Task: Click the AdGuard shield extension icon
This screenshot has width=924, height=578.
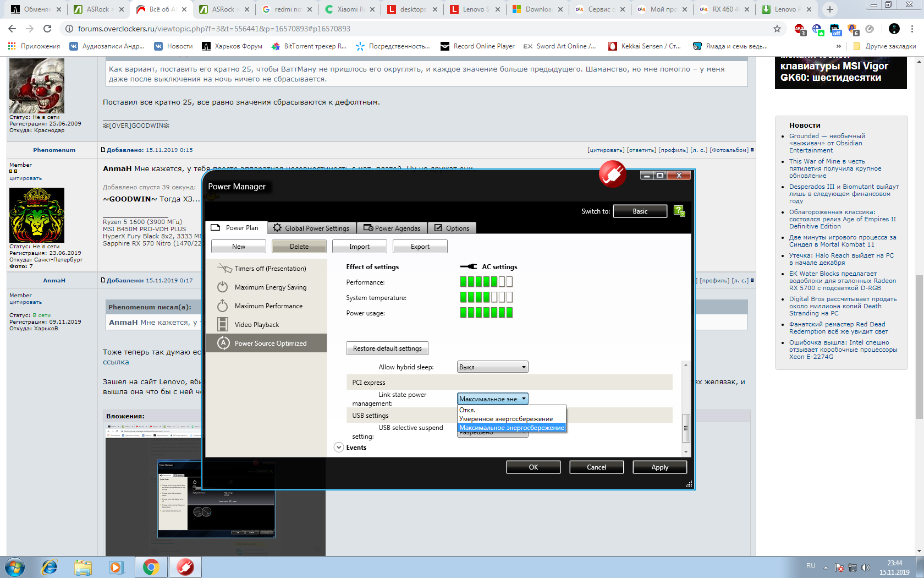Action: click(853, 29)
